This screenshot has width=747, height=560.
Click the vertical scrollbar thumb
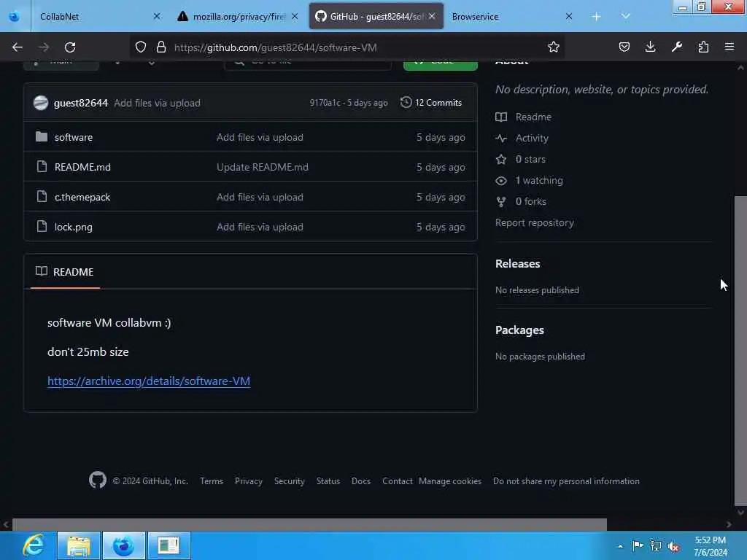click(x=740, y=351)
